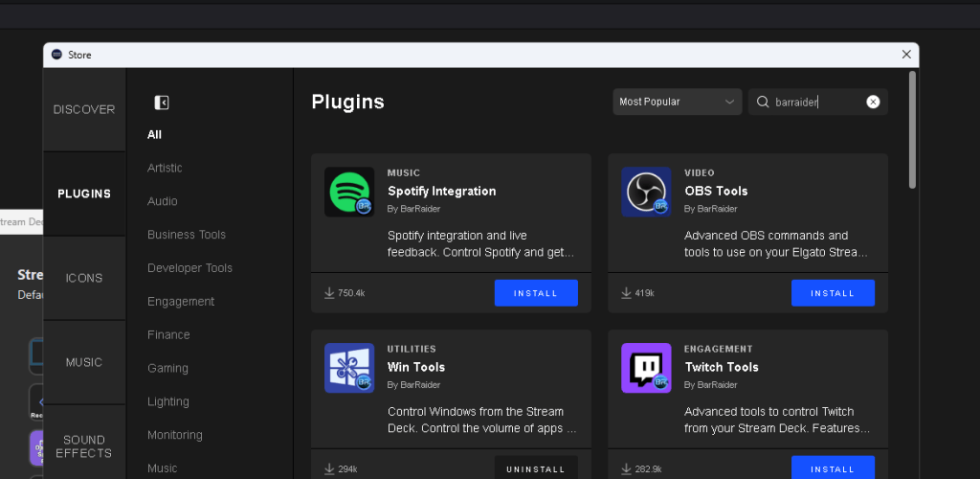Click download count icon for Win Tools

pos(329,469)
